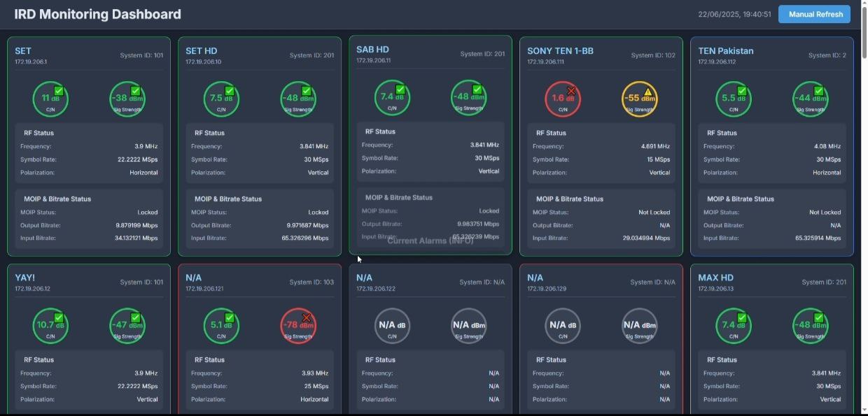Viewport: 868px width, 416px height.
Task: Click warning triangle on SONY TEN 1-BB signal gauge
Action: (648, 91)
